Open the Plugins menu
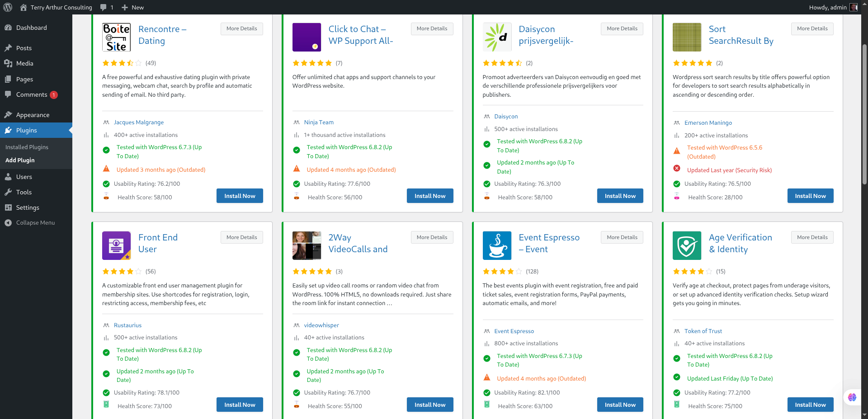This screenshot has height=419, width=868. (x=36, y=130)
